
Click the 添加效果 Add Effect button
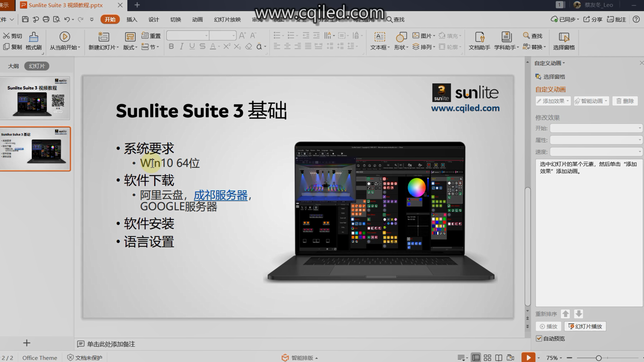553,101
